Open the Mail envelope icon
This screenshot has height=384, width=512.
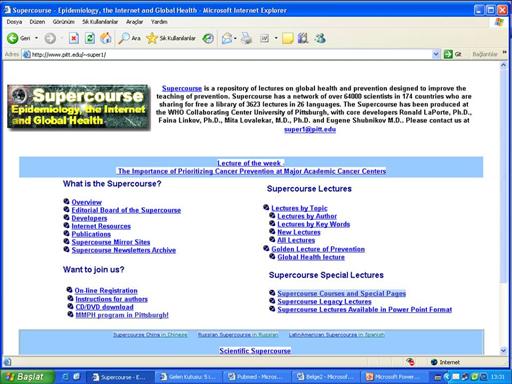tap(227, 38)
